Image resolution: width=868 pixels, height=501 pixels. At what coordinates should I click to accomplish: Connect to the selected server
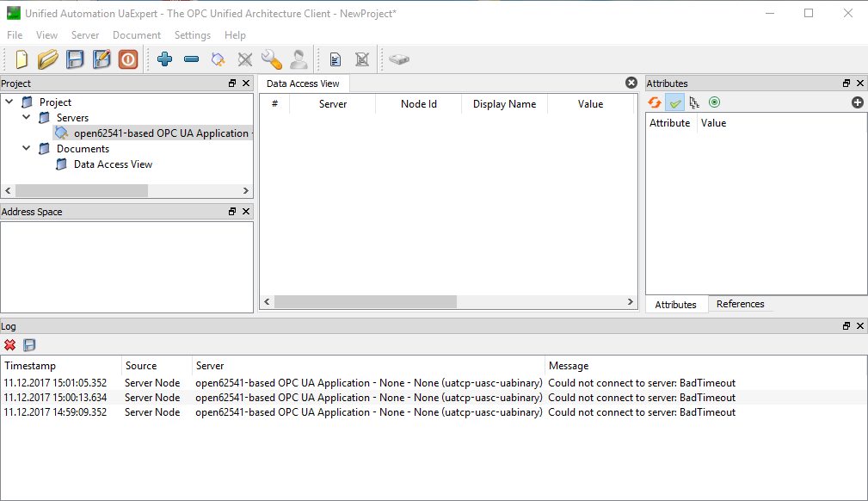click(x=218, y=59)
